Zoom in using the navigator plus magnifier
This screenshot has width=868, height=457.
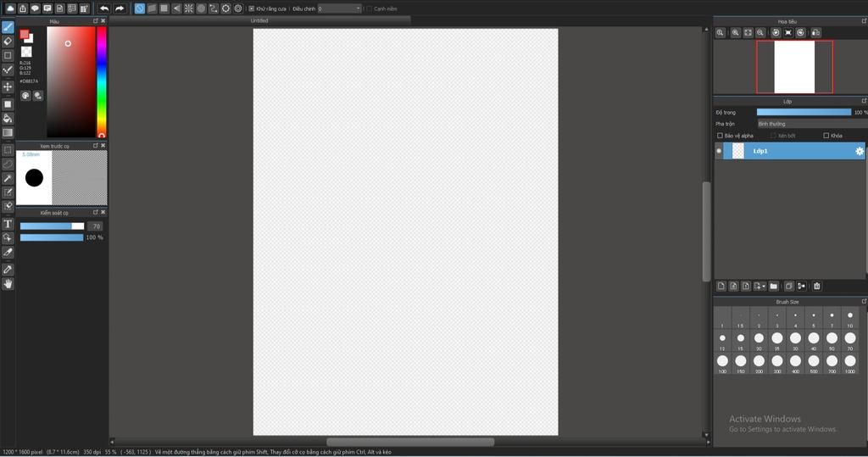(x=735, y=33)
